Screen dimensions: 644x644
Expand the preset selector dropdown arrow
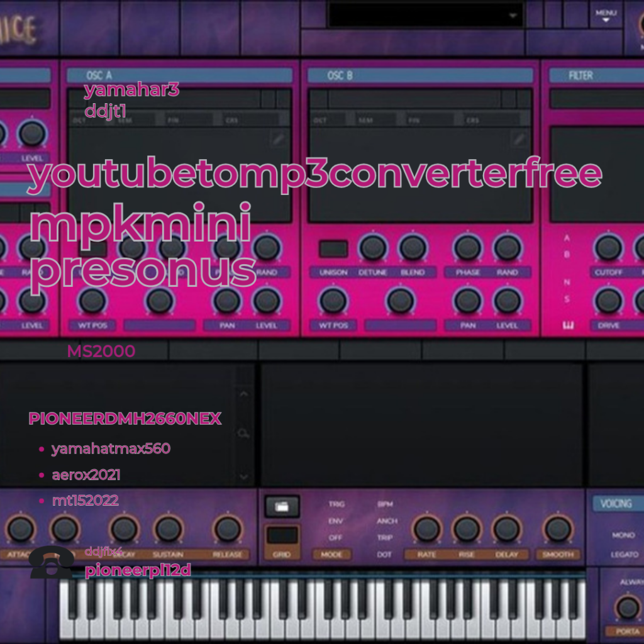(x=513, y=16)
